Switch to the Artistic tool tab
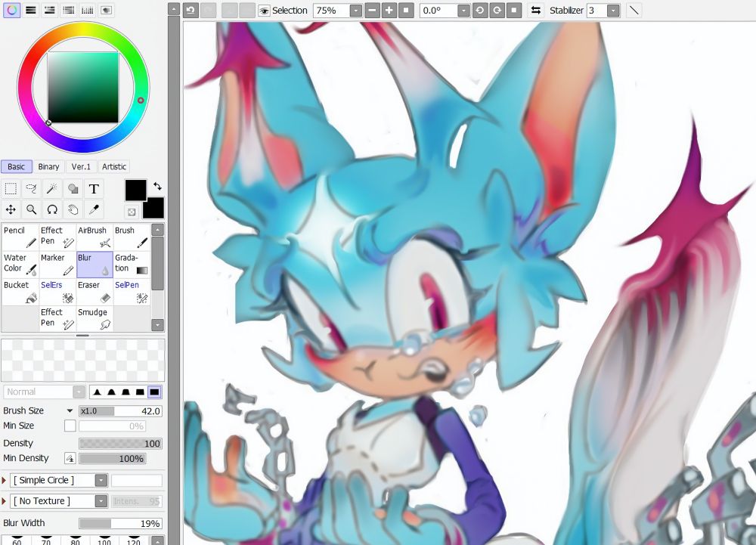This screenshot has width=756, height=545. 114,167
